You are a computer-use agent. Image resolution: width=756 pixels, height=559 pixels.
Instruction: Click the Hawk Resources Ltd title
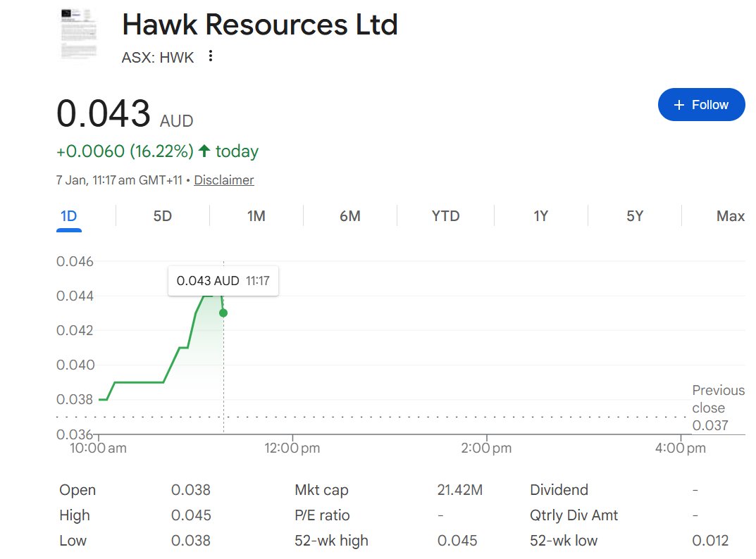[x=260, y=24]
